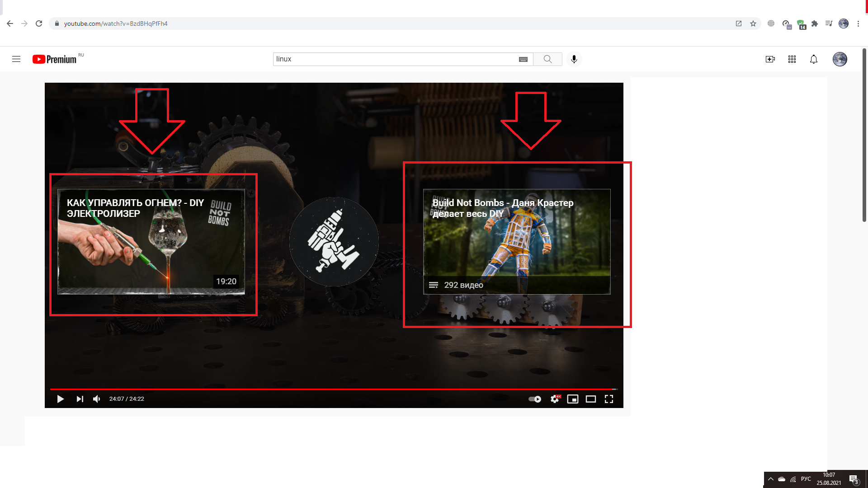Screen dimensions: 868x488
Task: Click the round channel logo to subscribe
Action: tap(334, 242)
